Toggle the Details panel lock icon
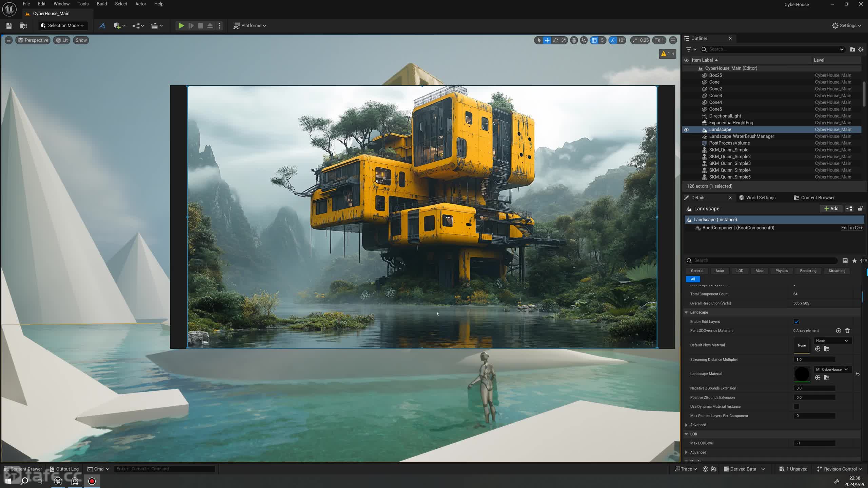The image size is (868, 488). click(x=860, y=208)
